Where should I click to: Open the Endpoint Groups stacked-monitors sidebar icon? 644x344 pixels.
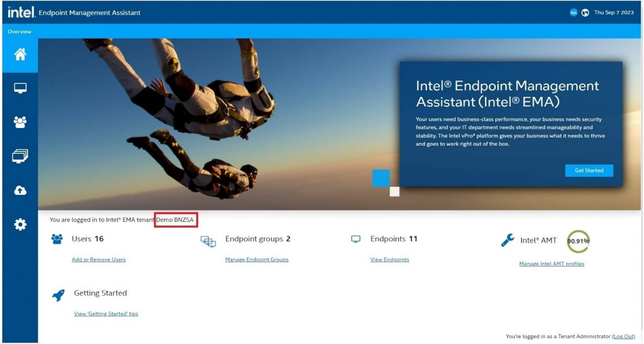20,156
